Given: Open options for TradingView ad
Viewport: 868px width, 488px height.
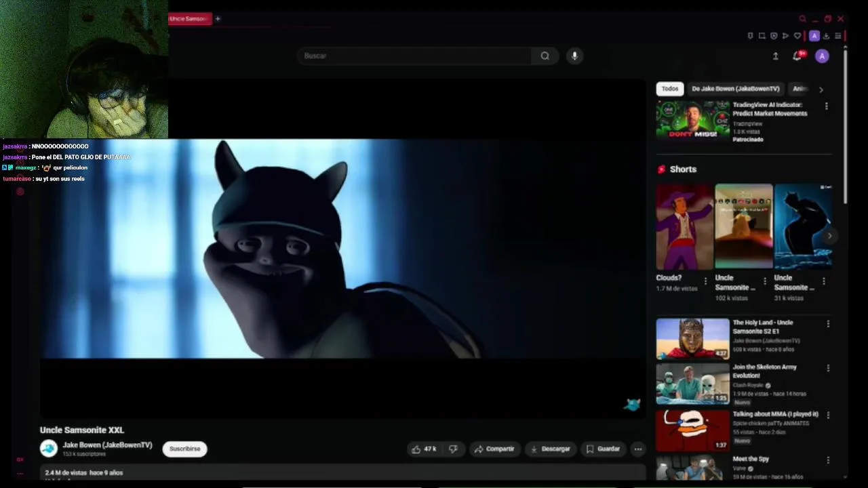Looking at the screenshot, I should click(826, 106).
